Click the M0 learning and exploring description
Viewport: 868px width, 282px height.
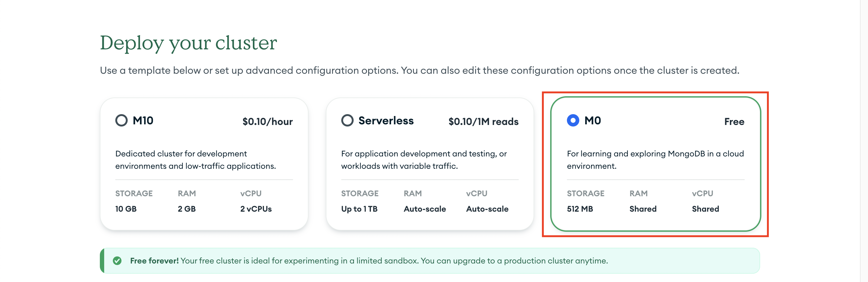(x=655, y=160)
